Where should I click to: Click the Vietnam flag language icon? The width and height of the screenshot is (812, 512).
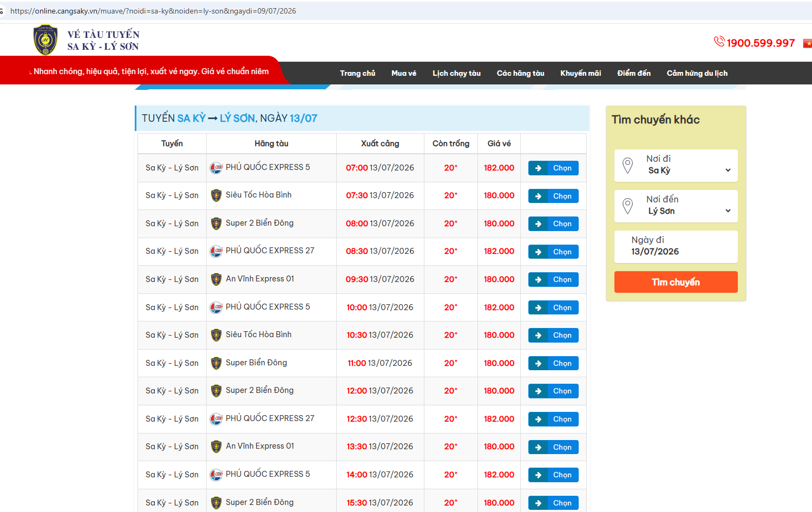coord(808,43)
